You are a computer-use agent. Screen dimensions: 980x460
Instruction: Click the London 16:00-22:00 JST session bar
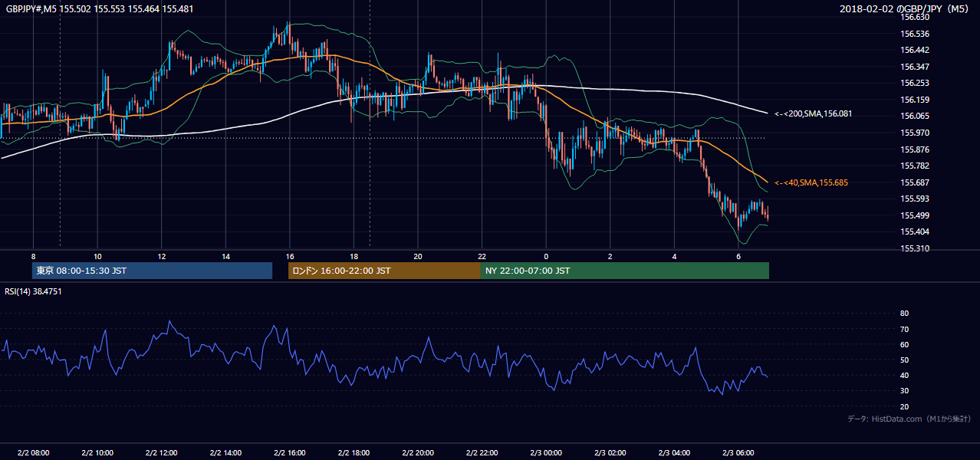tap(384, 271)
